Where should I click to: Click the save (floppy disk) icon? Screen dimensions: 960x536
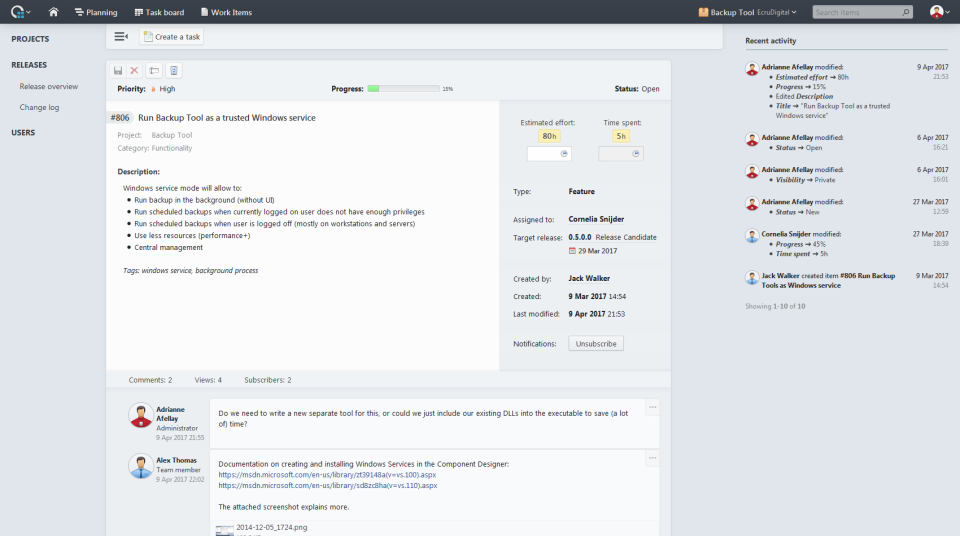(118, 70)
